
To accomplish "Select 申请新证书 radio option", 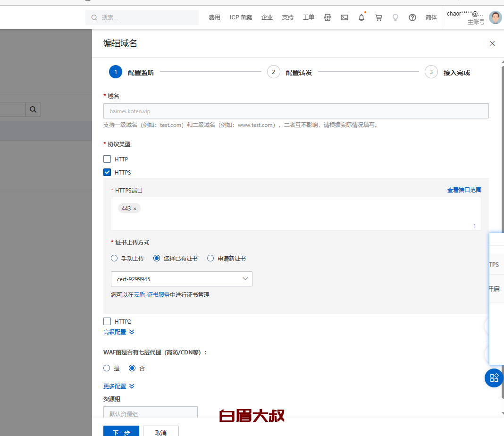I will click(210, 258).
